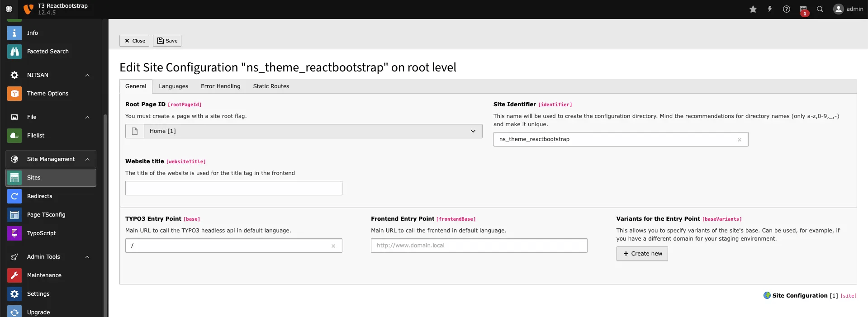Image resolution: width=868 pixels, height=317 pixels.
Task: Clear the Site Identifier field
Action: point(740,140)
